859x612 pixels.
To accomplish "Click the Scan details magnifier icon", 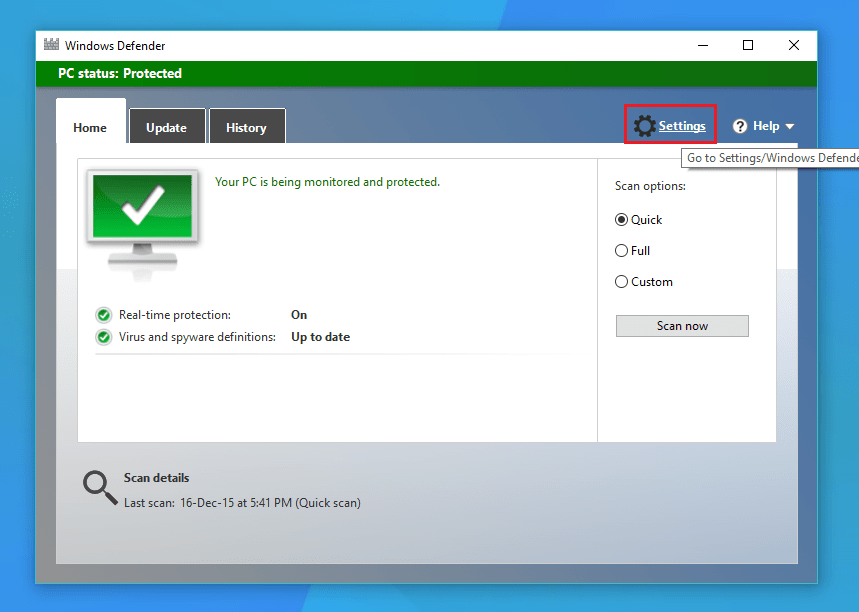I will click(x=100, y=488).
